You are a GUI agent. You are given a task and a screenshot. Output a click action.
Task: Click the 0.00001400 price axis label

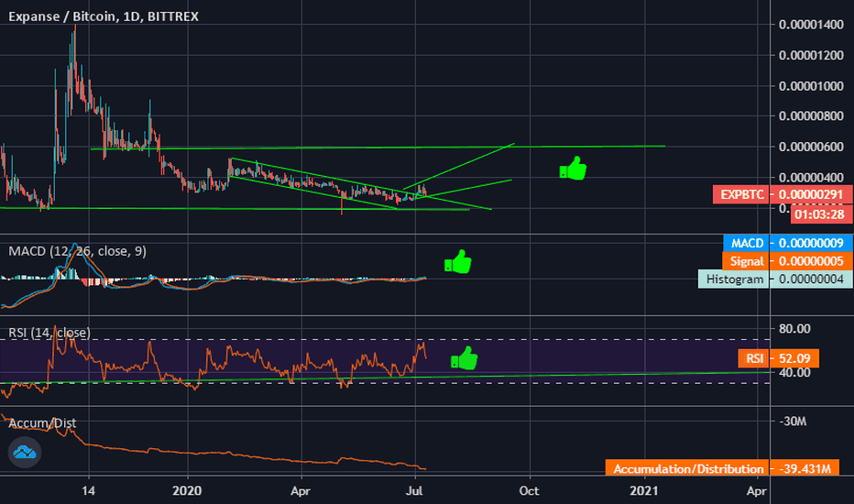click(811, 25)
